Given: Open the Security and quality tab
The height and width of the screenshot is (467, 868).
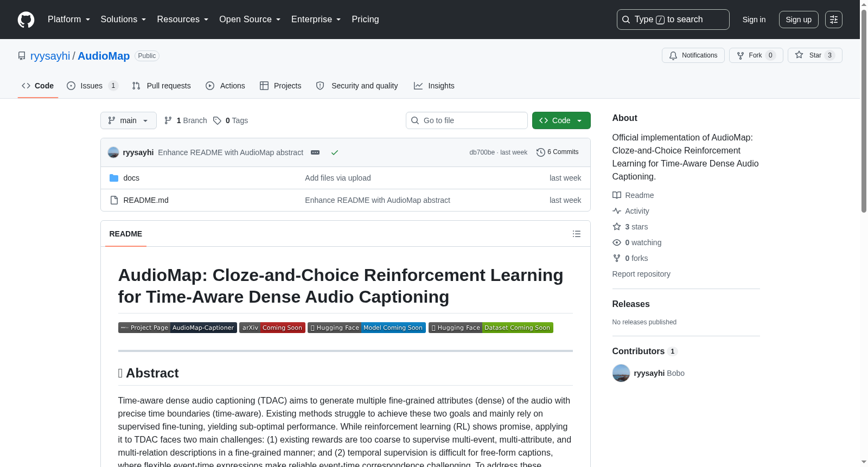Looking at the screenshot, I should (x=357, y=86).
